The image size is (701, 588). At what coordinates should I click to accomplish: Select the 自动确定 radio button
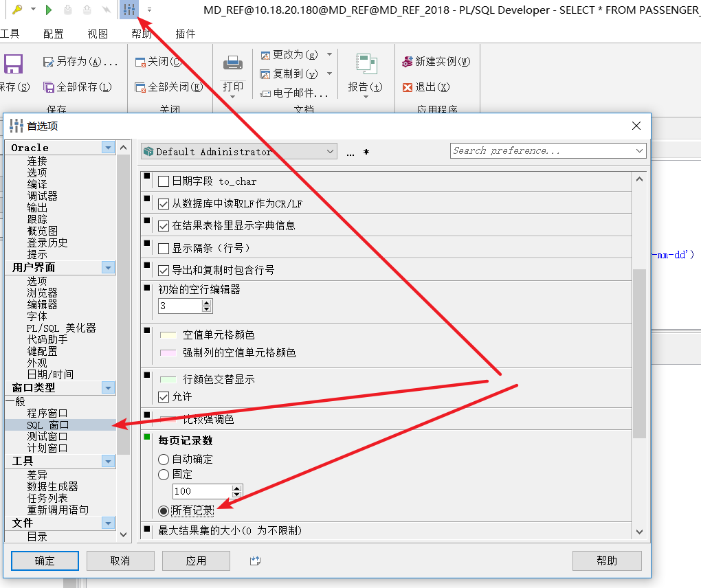(x=164, y=460)
